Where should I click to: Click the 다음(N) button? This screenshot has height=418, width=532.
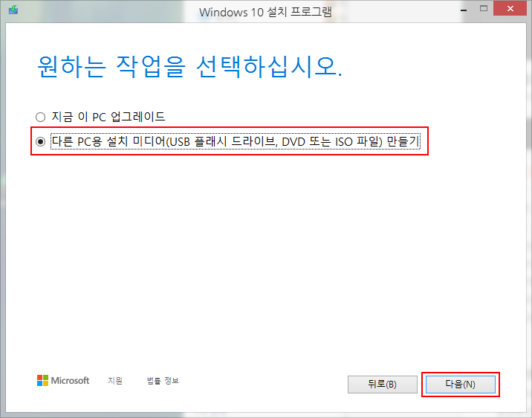coord(461,385)
